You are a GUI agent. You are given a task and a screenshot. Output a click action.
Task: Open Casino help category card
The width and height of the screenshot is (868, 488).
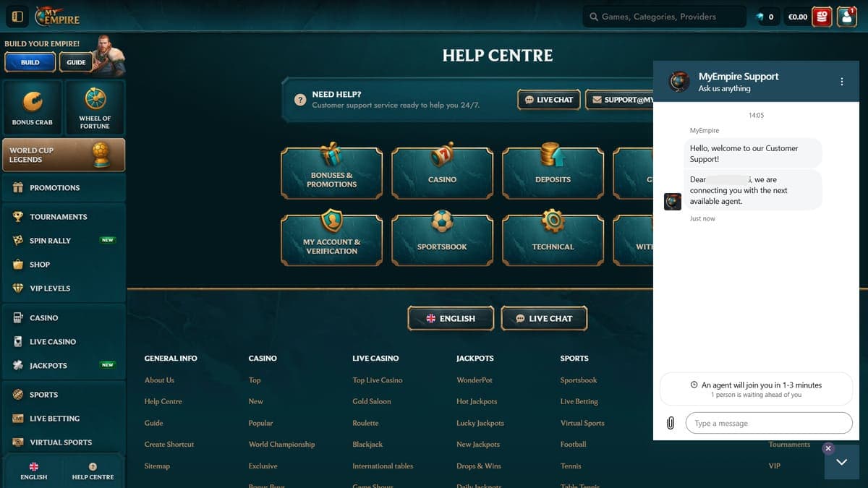click(x=442, y=173)
